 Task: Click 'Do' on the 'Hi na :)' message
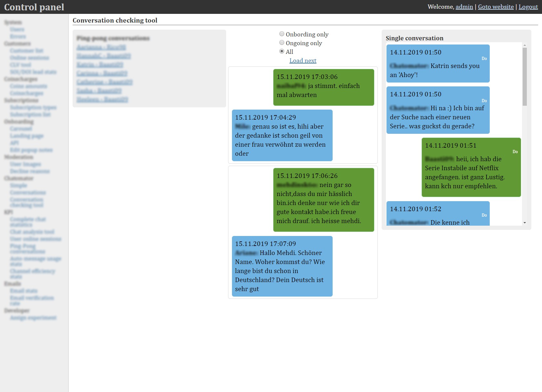484,101
